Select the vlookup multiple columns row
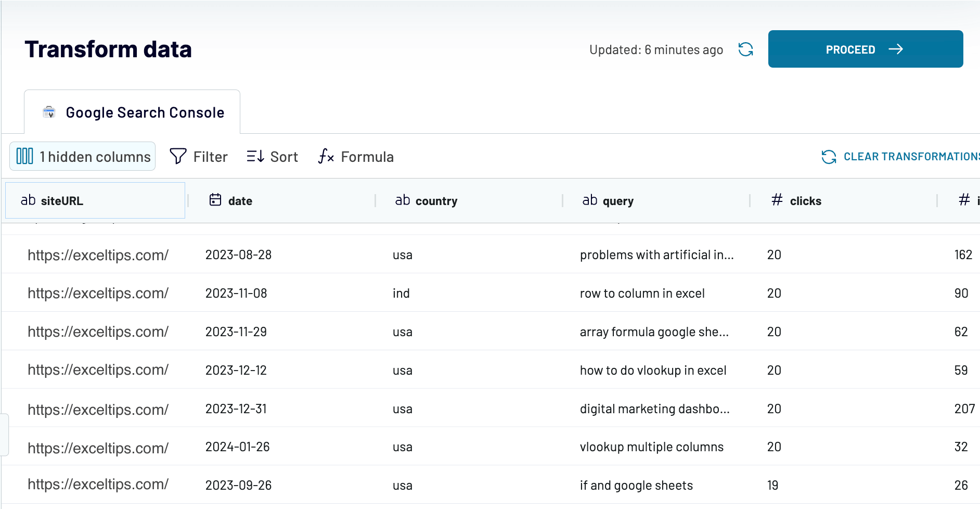The image size is (980, 509). [x=491, y=447]
